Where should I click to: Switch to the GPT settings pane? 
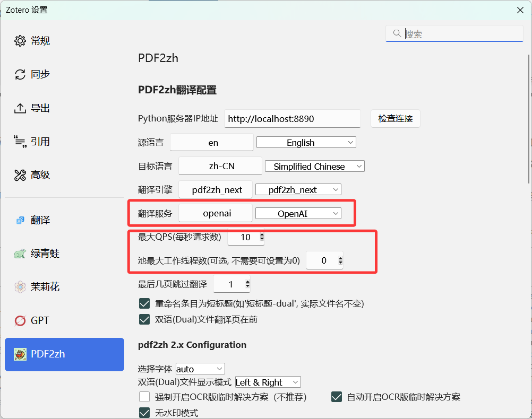pyautogui.click(x=40, y=320)
